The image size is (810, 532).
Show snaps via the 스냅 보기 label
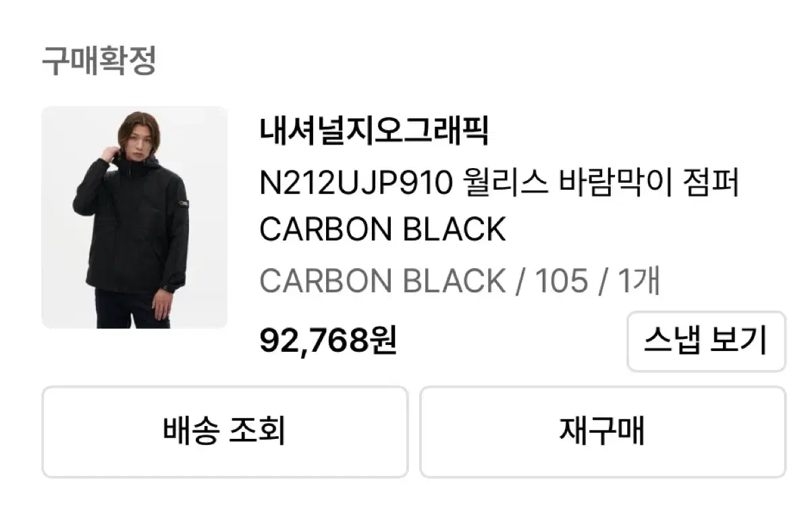tap(706, 341)
